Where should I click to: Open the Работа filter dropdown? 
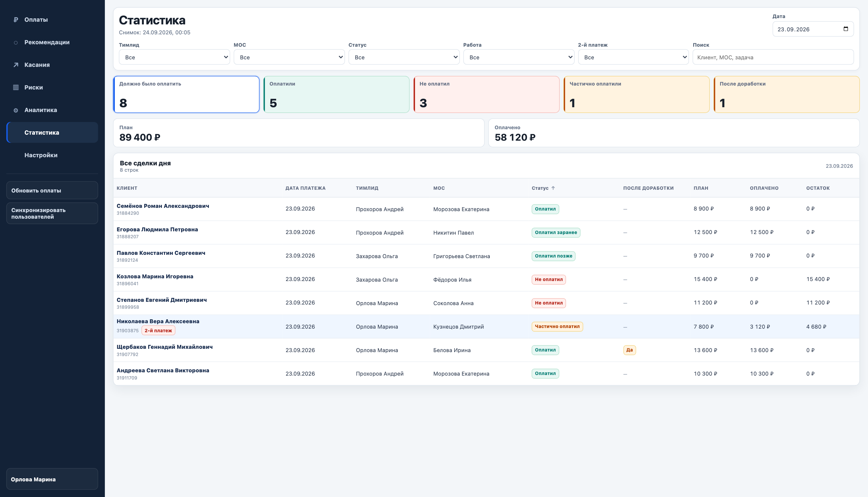coord(518,57)
